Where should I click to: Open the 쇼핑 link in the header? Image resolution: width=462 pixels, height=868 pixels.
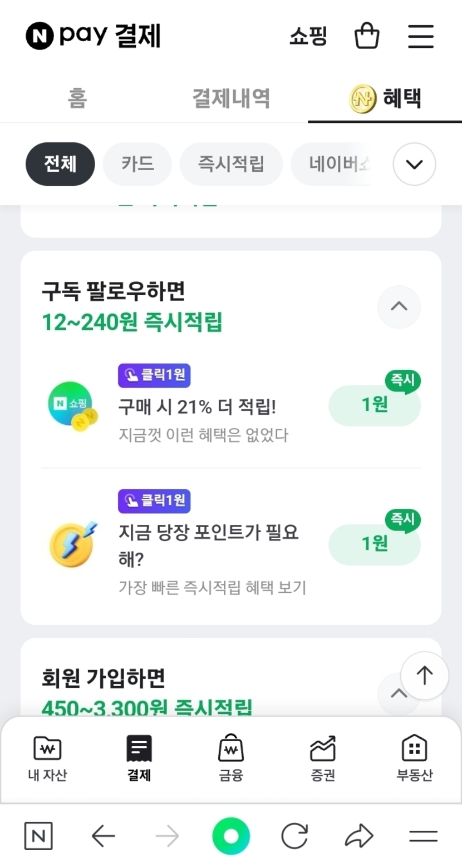[308, 36]
